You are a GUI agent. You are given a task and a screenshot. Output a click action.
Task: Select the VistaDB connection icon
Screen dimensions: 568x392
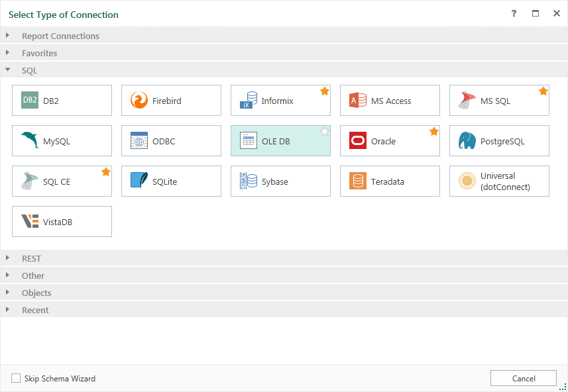(x=30, y=222)
